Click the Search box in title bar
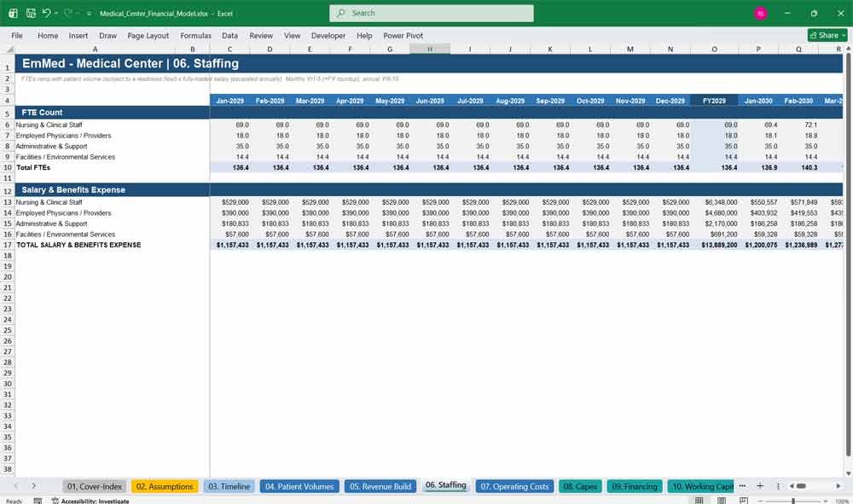 [432, 13]
